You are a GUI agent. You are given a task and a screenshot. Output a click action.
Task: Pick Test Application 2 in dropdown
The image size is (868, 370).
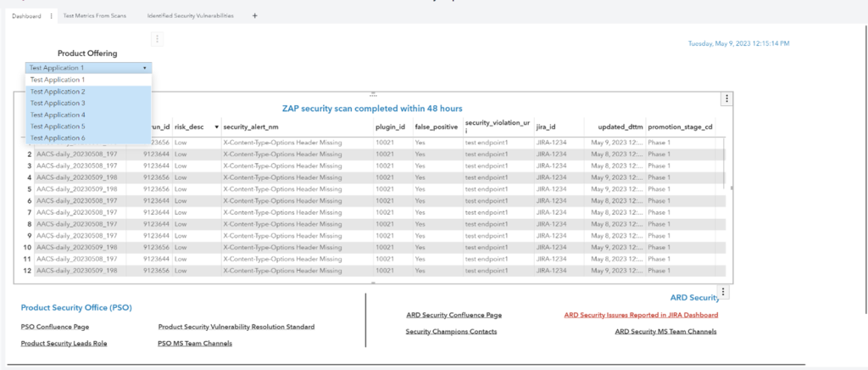click(58, 91)
